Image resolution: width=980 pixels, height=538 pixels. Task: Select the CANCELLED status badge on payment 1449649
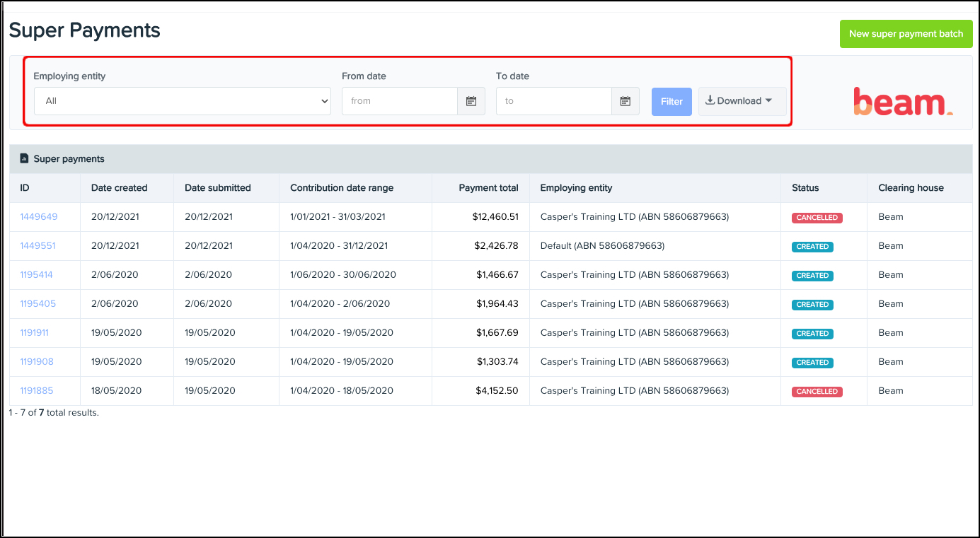[817, 218]
